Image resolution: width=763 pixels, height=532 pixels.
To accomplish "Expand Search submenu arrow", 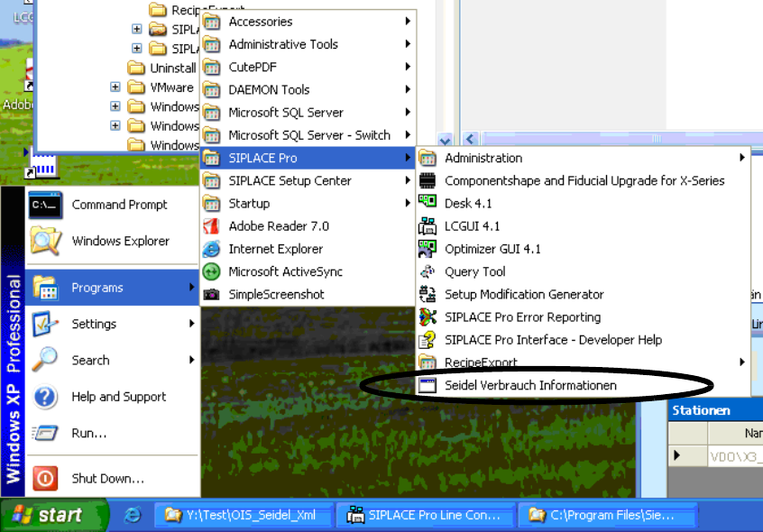I will (x=192, y=360).
